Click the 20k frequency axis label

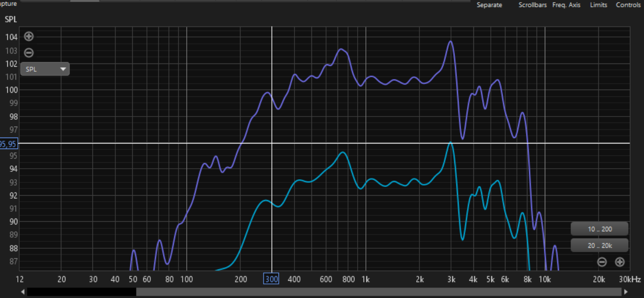(599, 279)
